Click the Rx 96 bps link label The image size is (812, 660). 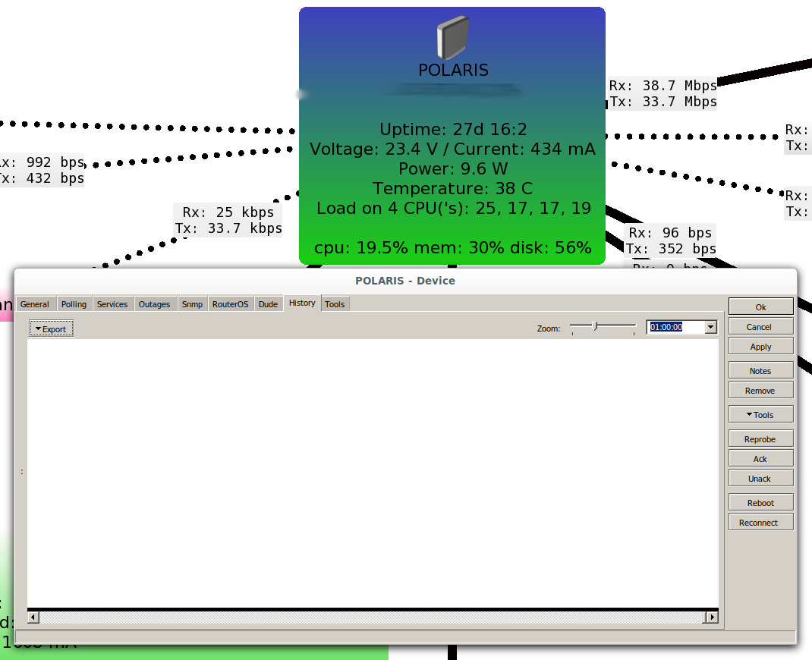tap(671, 240)
